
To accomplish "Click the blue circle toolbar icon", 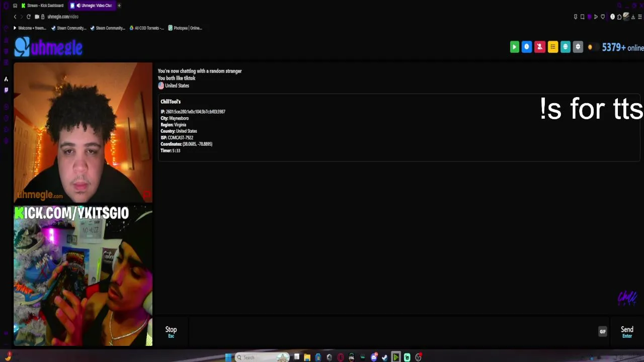I will point(527,47).
